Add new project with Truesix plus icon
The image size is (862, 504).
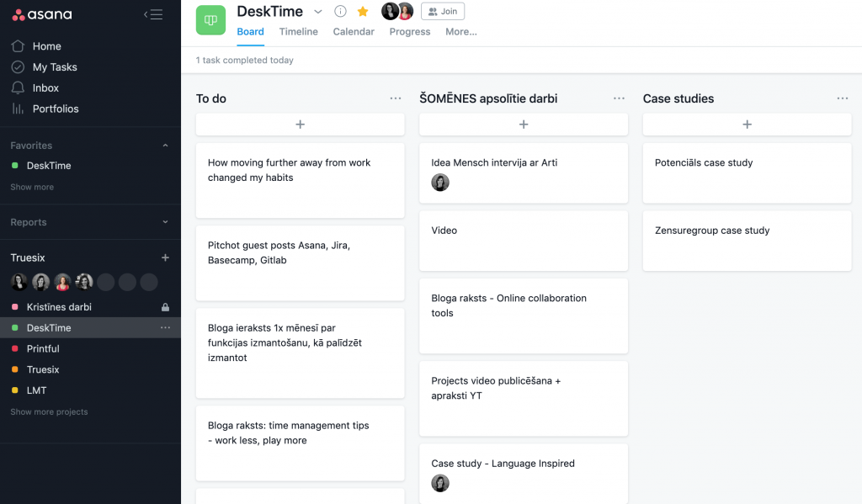[165, 257]
